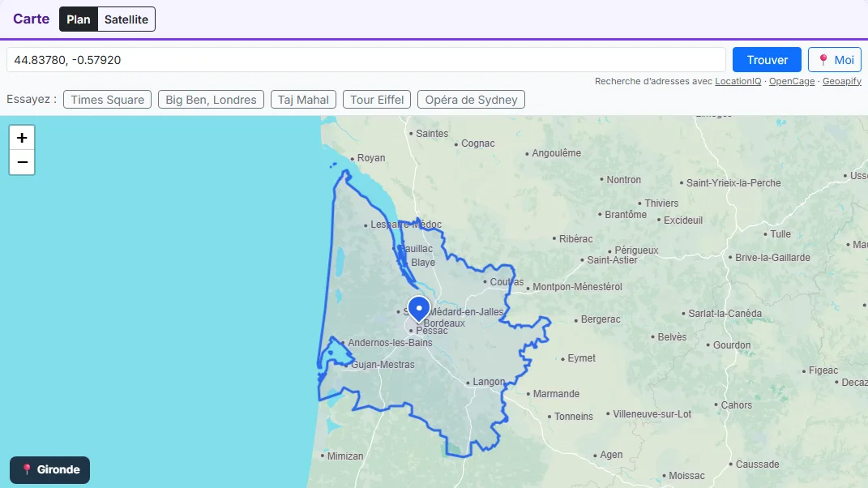The image size is (868, 488).
Task: Click the Gujan-Mestras label
Action: [383, 365]
